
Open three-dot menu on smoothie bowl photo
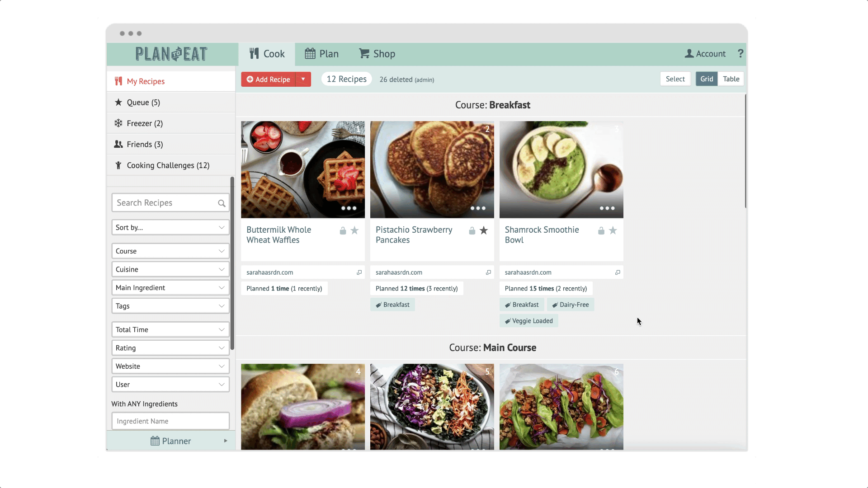pyautogui.click(x=607, y=208)
